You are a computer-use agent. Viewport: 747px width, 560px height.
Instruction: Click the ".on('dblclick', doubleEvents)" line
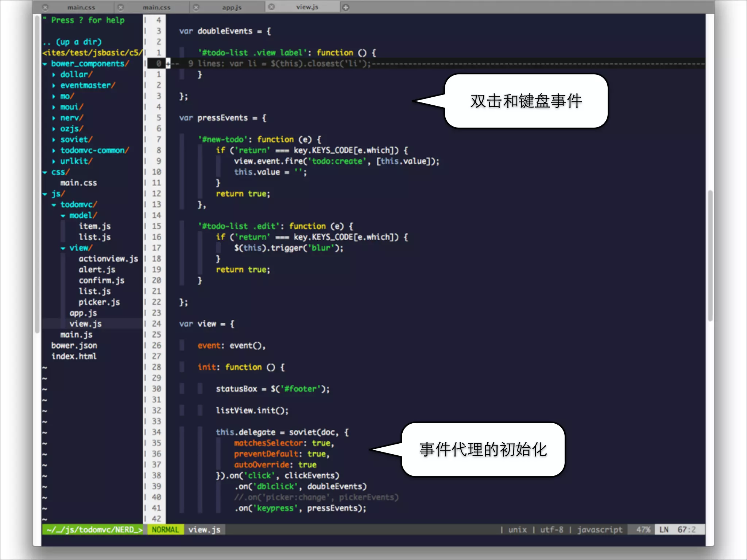pyautogui.click(x=300, y=486)
